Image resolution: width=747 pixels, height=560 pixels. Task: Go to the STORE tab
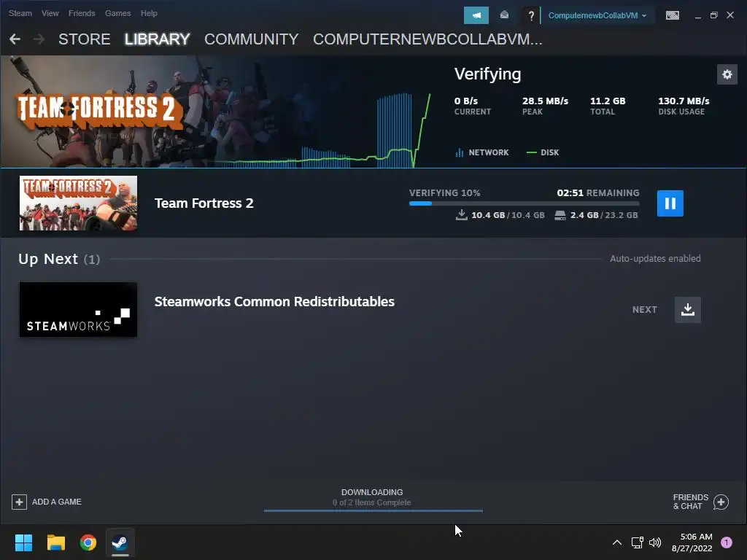(85, 39)
